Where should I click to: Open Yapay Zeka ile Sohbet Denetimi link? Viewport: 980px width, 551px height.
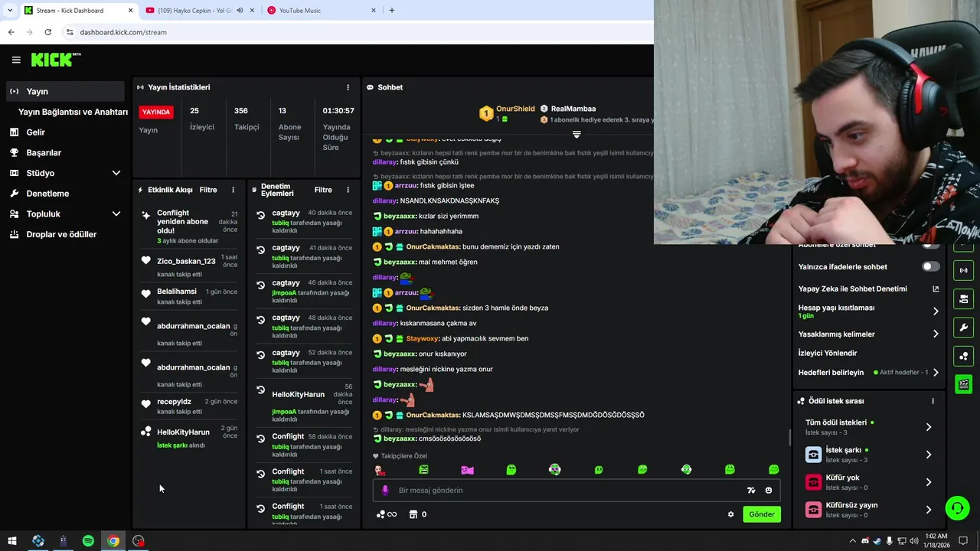point(868,289)
